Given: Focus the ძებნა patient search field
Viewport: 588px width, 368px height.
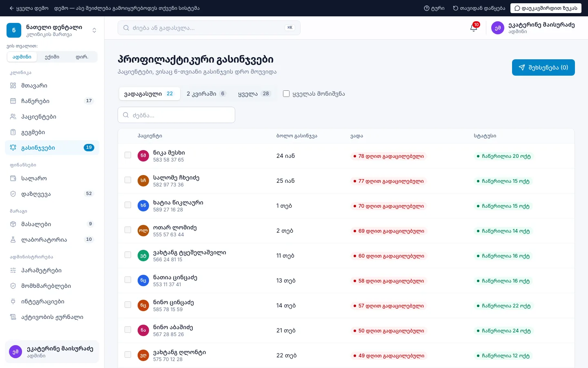Looking at the screenshot, I should pyautogui.click(x=176, y=115).
